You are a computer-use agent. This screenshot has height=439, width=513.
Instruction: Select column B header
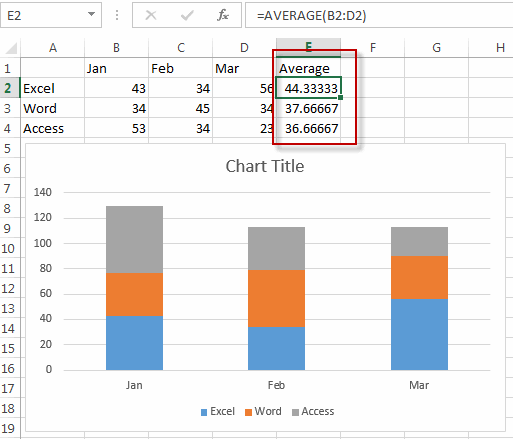(x=116, y=48)
